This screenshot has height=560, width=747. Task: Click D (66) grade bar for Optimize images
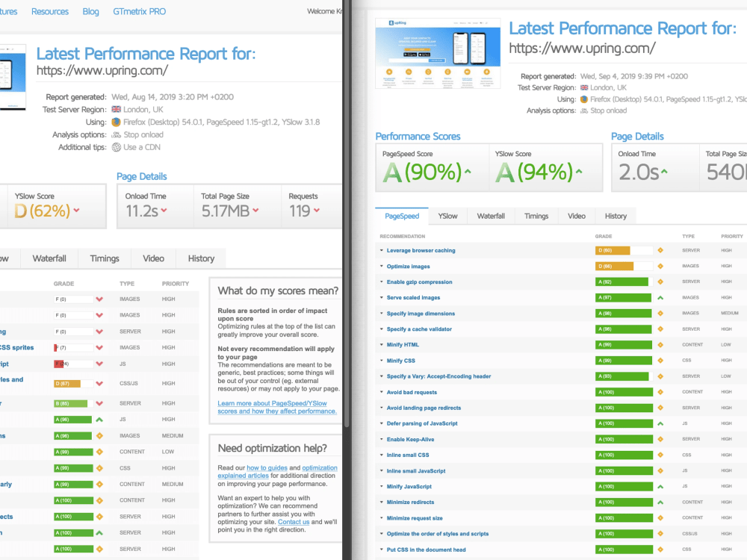point(624,267)
